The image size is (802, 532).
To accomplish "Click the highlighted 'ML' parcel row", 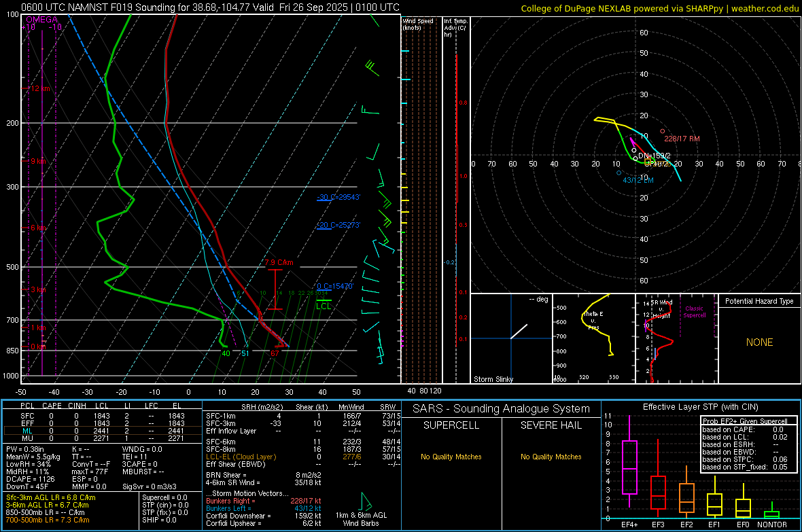I will pyautogui.click(x=101, y=431).
